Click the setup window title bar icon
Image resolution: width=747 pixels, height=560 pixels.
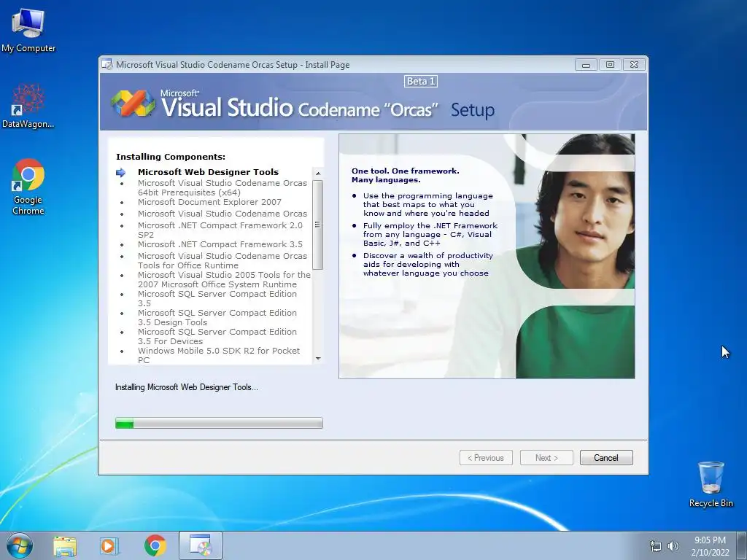[107, 64]
